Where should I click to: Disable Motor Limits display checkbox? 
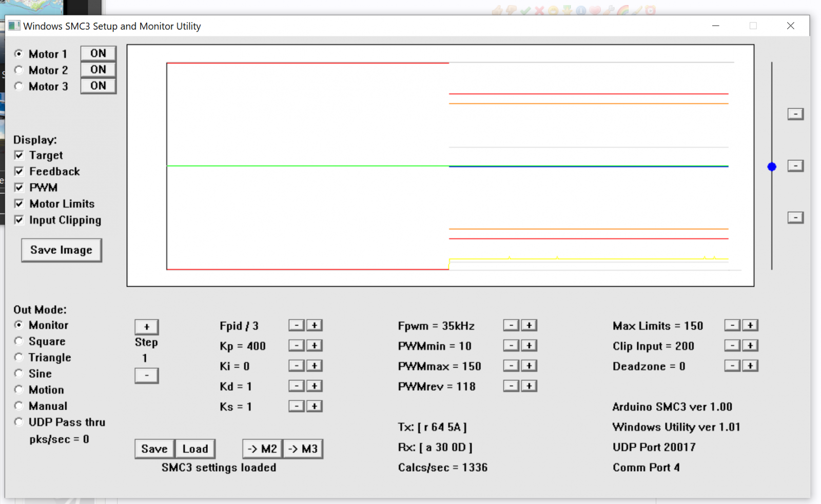[19, 204]
